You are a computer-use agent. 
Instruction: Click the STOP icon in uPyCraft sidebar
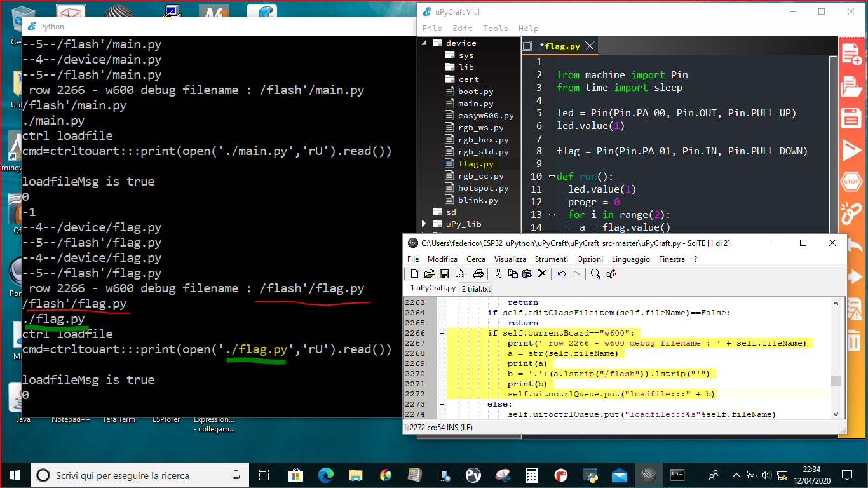point(851,182)
